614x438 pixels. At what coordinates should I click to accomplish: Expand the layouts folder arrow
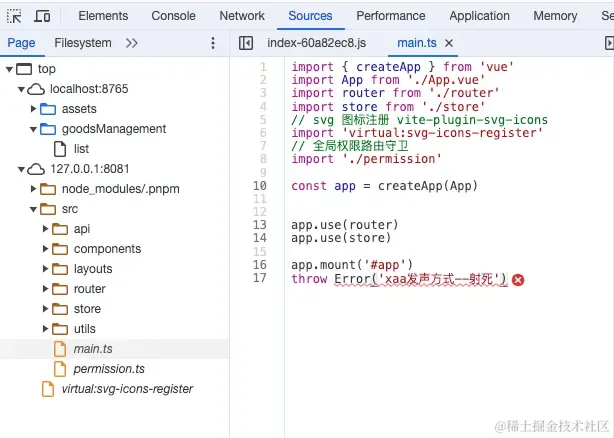pos(45,269)
